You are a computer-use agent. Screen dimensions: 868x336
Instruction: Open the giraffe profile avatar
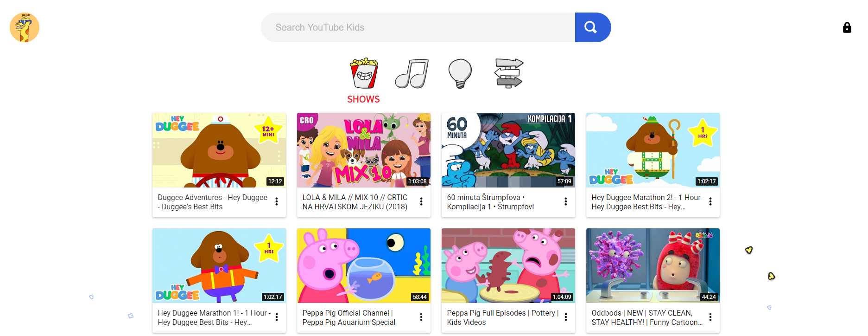(25, 27)
